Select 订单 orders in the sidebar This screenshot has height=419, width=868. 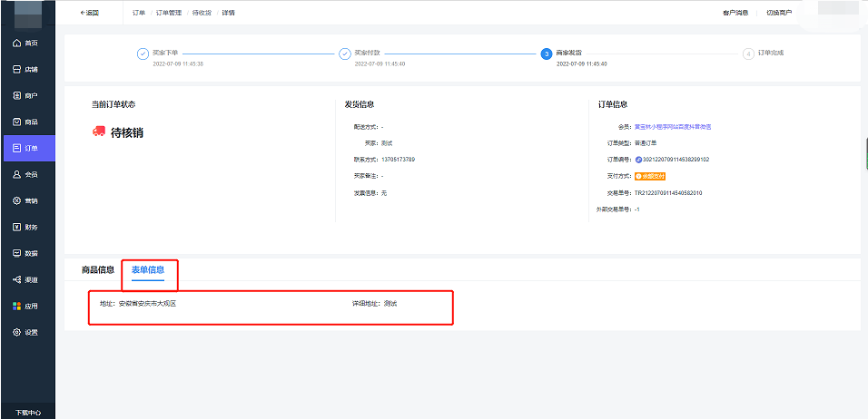[26, 148]
